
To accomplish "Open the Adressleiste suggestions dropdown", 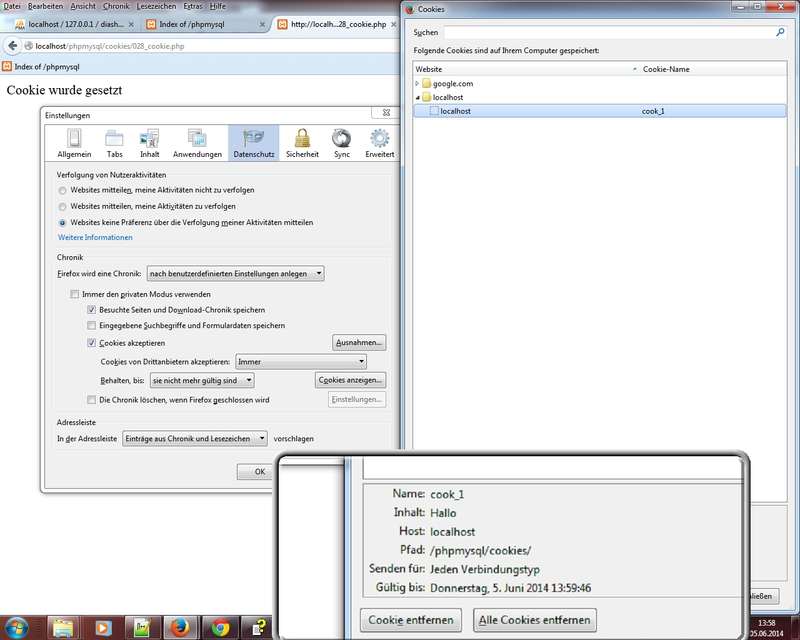I will pos(195,438).
